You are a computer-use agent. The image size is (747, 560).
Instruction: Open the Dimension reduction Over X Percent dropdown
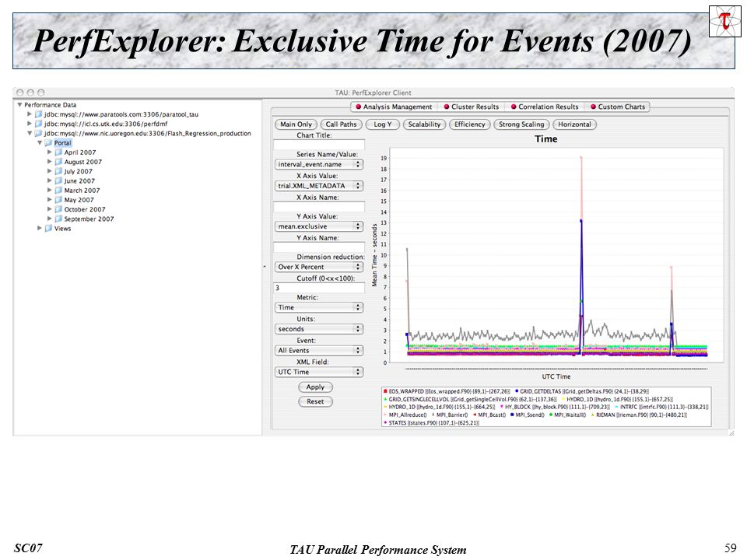point(319,267)
